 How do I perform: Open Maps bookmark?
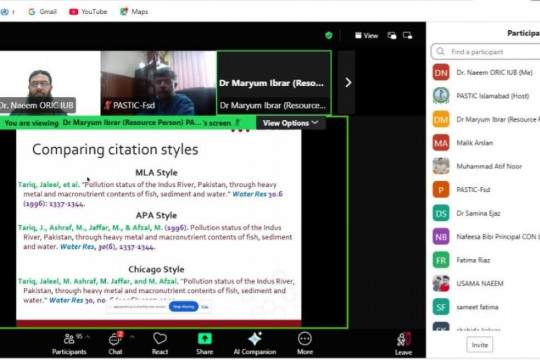click(134, 12)
